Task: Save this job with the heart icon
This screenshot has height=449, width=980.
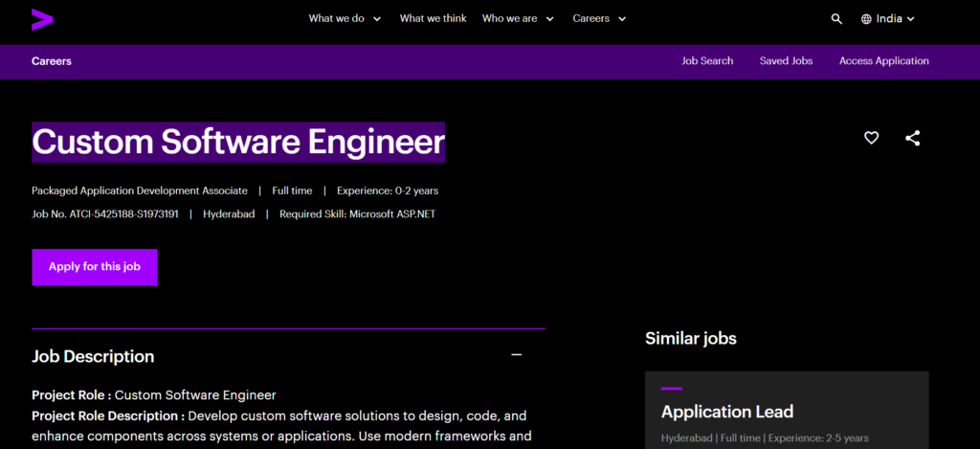Action: 871,138
